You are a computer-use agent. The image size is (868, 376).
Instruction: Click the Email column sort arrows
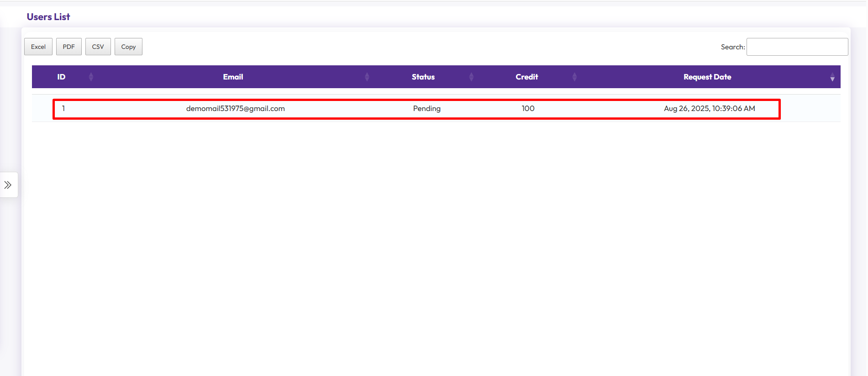pos(367,77)
